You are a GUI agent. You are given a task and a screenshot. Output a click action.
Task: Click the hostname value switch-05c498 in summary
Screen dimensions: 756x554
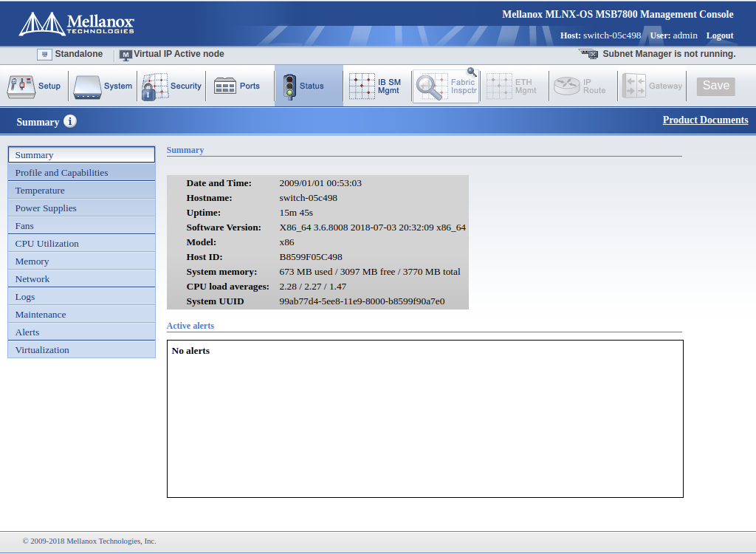(308, 198)
